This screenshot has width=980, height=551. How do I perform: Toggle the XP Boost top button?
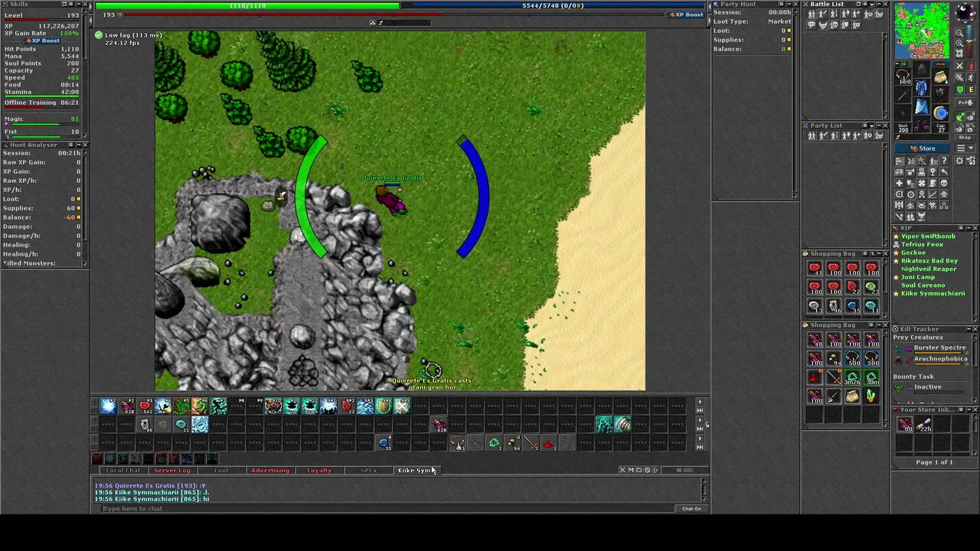pyautogui.click(x=686, y=15)
